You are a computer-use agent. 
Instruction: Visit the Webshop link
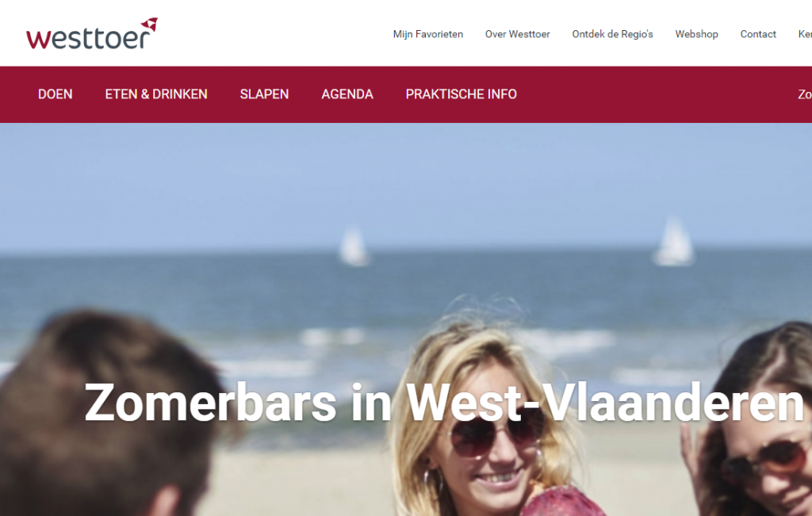pos(696,34)
